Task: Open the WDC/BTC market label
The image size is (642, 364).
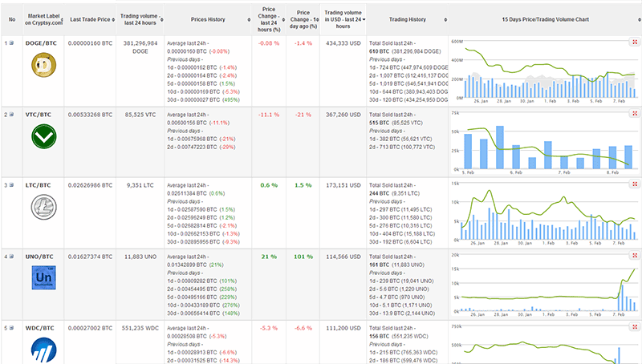Action: (39, 328)
